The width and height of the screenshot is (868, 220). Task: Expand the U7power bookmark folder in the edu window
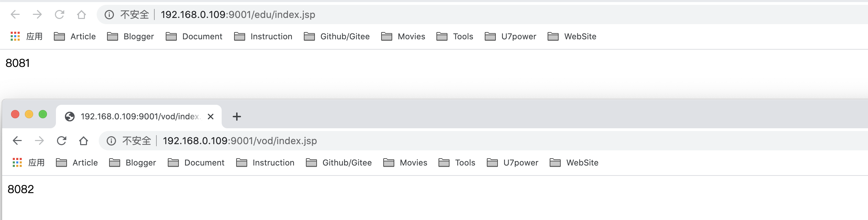click(510, 37)
